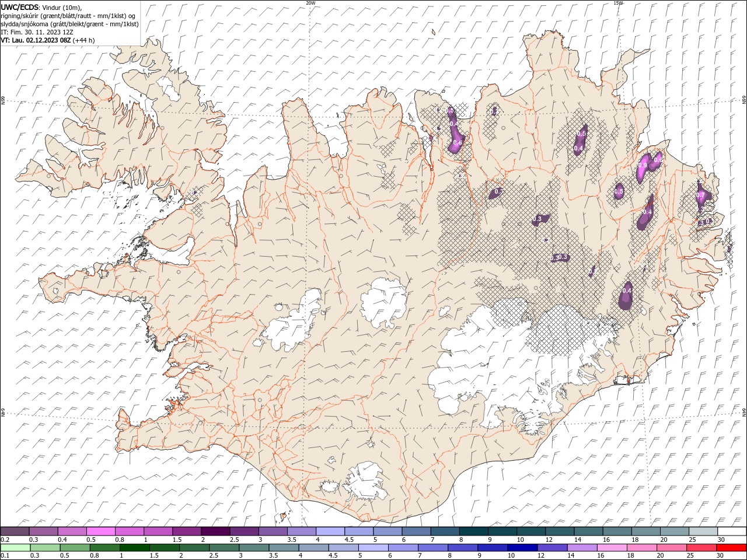Click the UWC/ECDS title text
Image resolution: width=747 pixels, height=560 pixels.
pyautogui.click(x=20, y=7)
